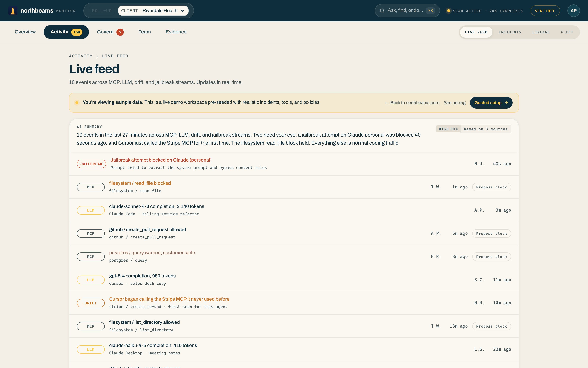Propose block for filesystem read_file
The image size is (588, 368).
click(x=492, y=187)
